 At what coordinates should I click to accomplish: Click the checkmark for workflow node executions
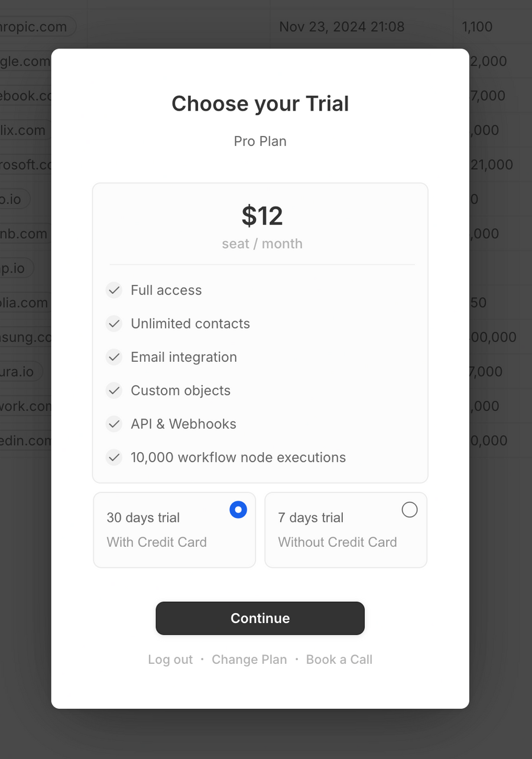pos(113,457)
